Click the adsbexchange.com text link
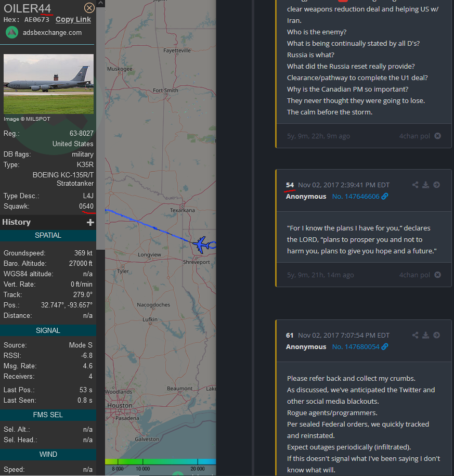 (x=52, y=32)
